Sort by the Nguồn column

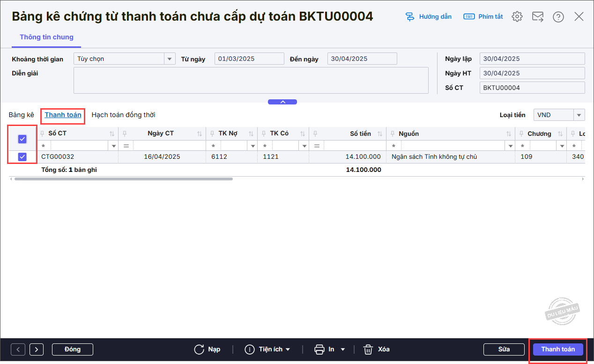(509, 134)
